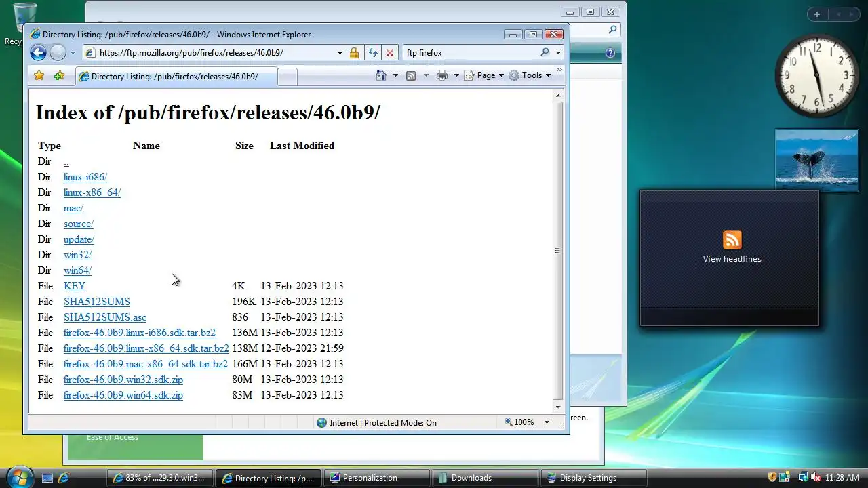Open the Page menu
The image size is (868, 488).
point(484,75)
